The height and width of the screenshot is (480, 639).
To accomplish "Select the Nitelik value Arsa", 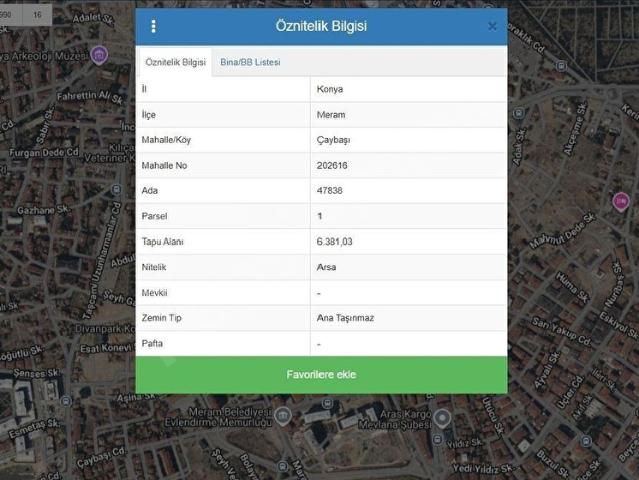I will (x=326, y=267).
